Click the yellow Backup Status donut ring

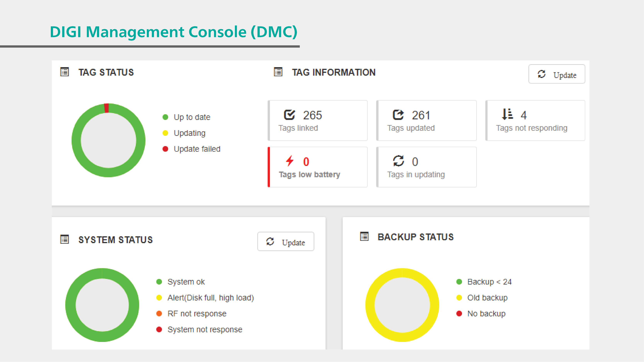coord(370,305)
